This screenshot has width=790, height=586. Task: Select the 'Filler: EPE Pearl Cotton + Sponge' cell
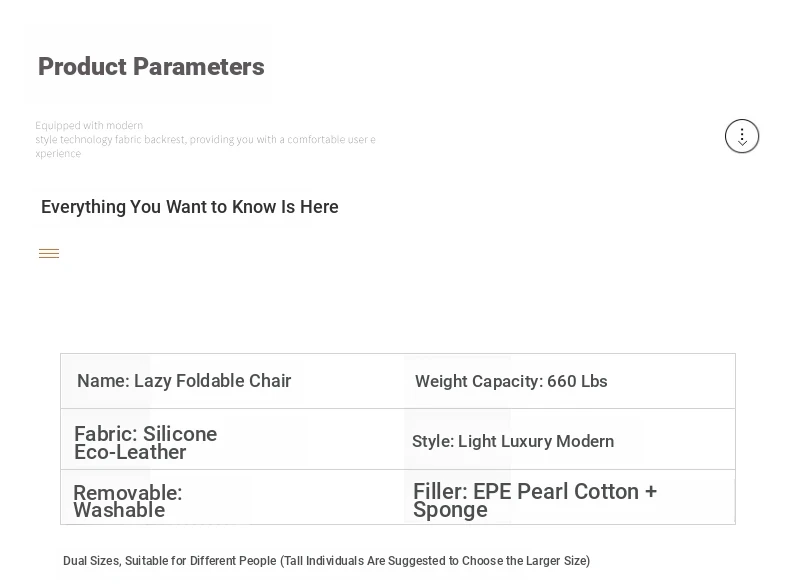[x=569, y=497]
